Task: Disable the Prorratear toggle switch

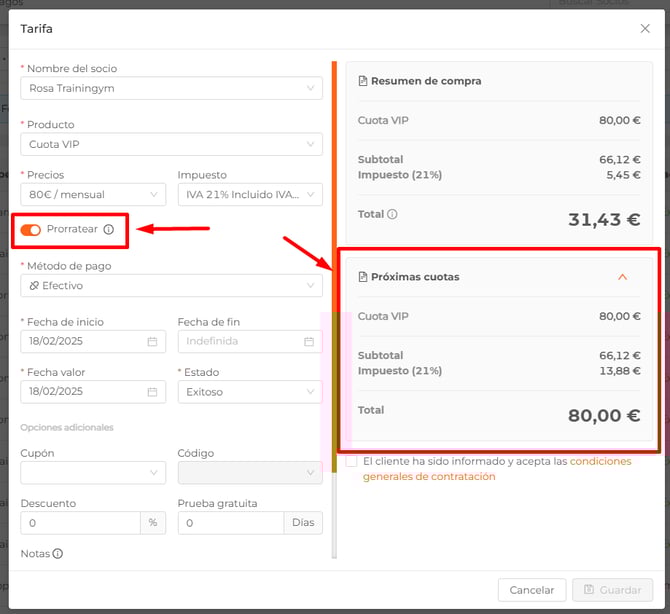Action: [30, 230]
